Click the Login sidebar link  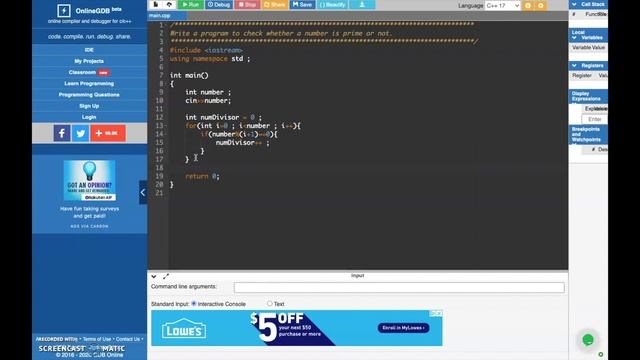(89, 117)
